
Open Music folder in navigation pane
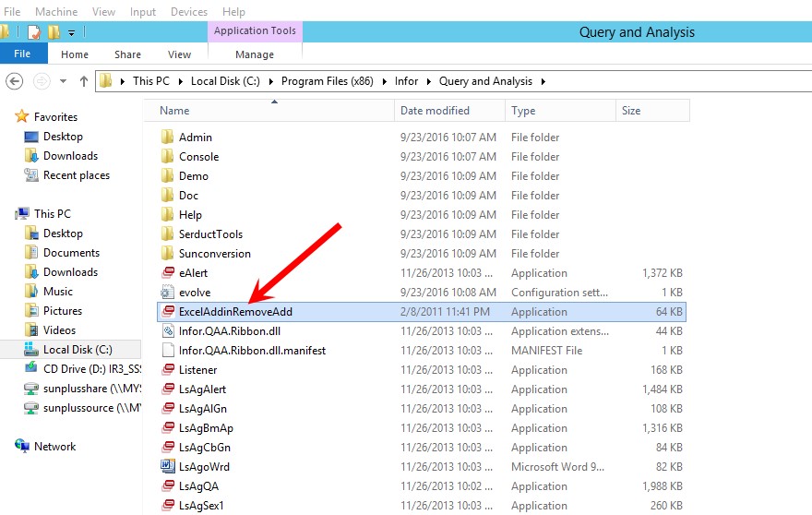[x=57, y=291]
